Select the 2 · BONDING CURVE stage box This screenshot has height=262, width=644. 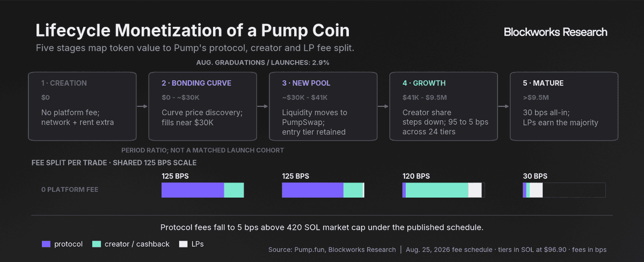click(202, 106)
